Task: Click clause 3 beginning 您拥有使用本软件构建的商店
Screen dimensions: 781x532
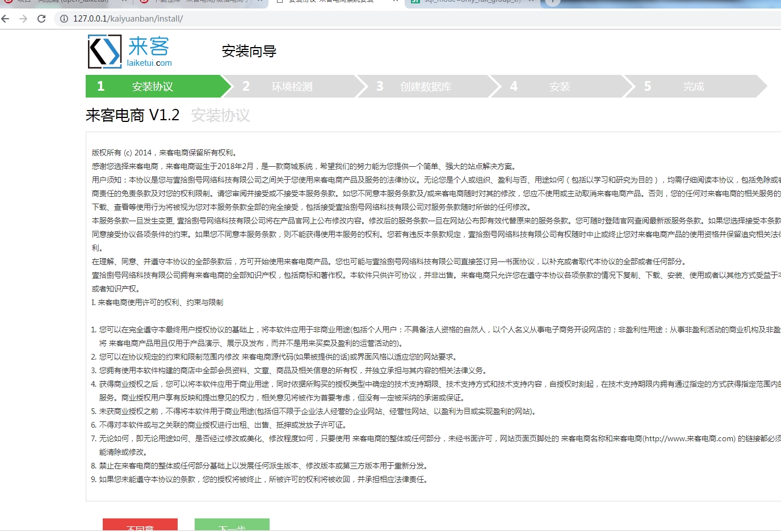Action: coord(289,370)
